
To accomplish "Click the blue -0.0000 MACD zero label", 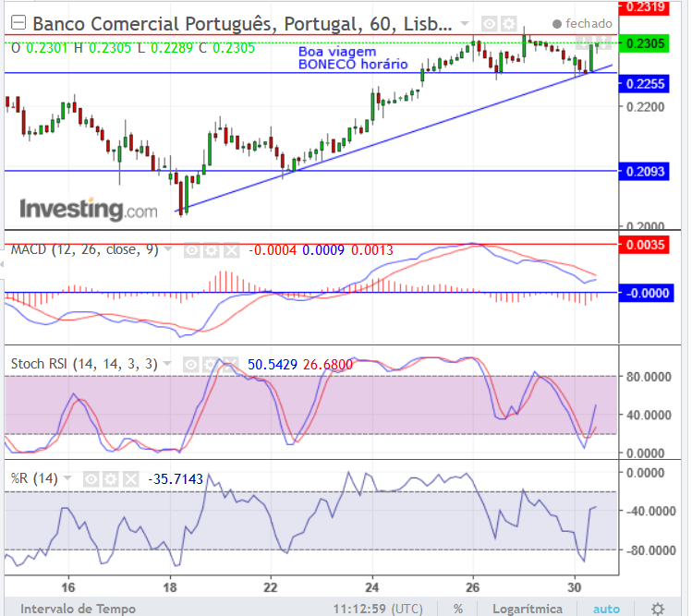I will (646, 293).
